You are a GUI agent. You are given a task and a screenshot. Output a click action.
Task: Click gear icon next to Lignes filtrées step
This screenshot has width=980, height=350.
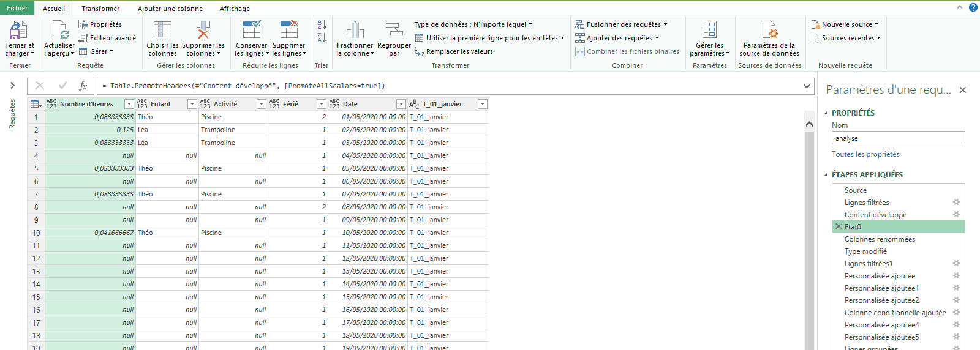coord(956,203)
